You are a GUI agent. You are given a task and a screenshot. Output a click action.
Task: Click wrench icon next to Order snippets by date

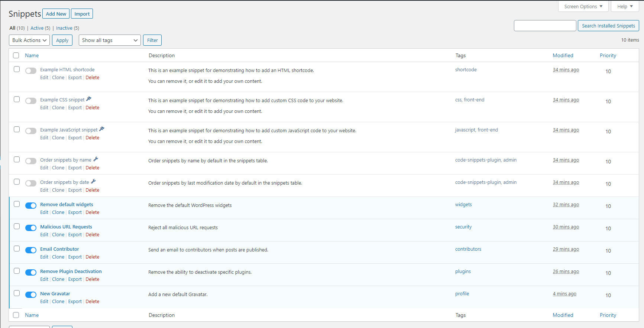93,182
